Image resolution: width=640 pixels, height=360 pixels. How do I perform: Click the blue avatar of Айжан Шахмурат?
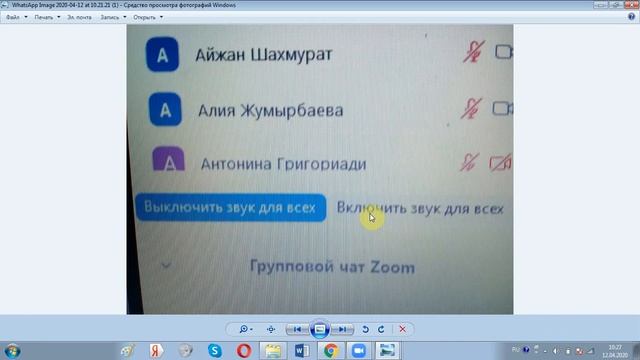tap(162, 54)
